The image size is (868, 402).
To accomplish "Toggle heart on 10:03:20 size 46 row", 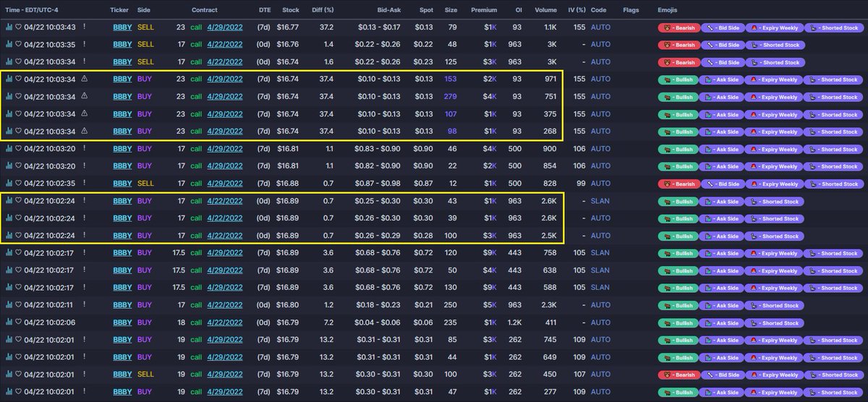I will 18,149.
